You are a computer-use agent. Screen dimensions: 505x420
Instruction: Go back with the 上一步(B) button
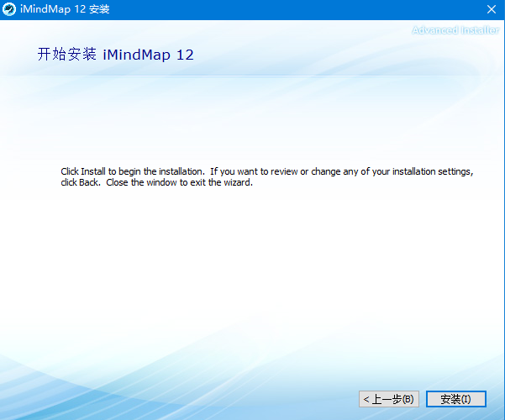point(389,399)
